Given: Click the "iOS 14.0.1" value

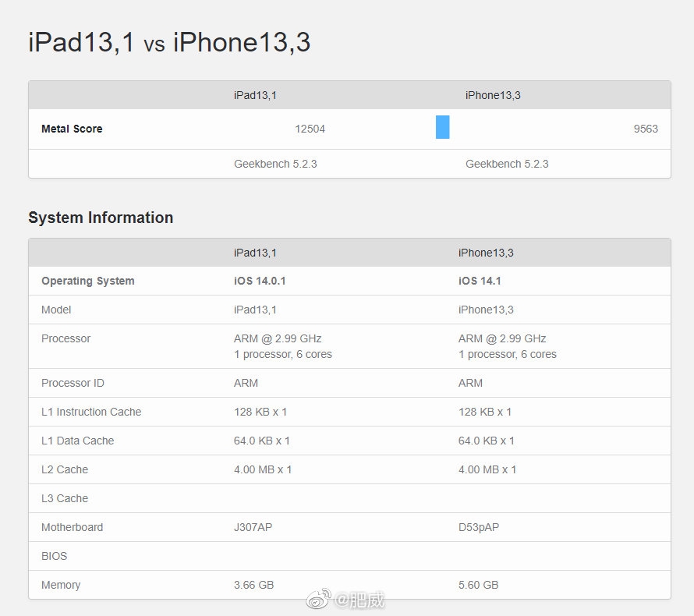Looking at the screenshot, I should 260,281.
